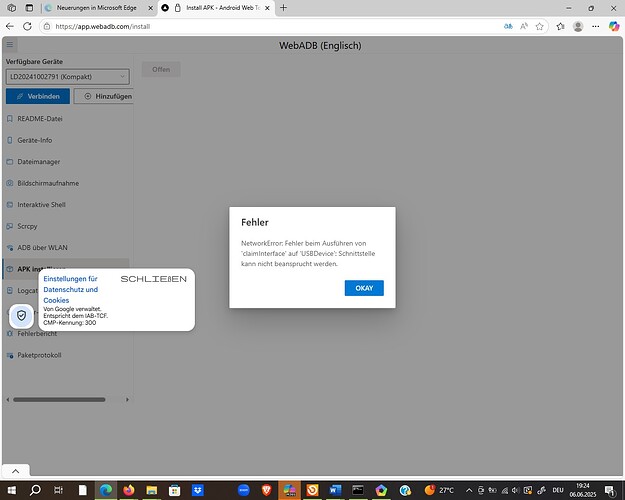Click the Logcat icon in sidebar
This screenshot has height=500, width=625.
click(10, 291)
